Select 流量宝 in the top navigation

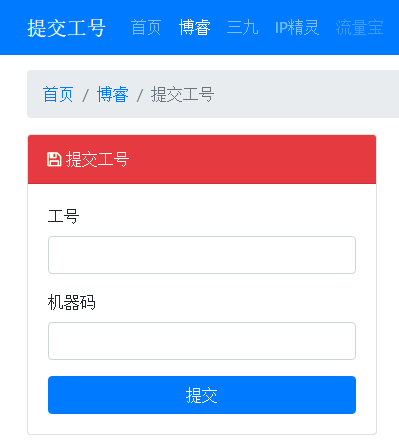(x=359, y=27)
